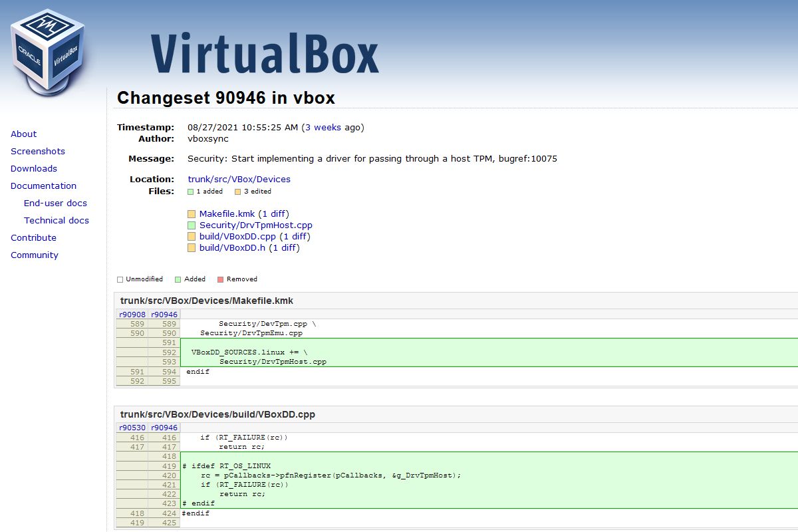The width and height of the screenshot is (798, 532).
Task: Click the '1 added' green legend swatch
Action: 190,192
